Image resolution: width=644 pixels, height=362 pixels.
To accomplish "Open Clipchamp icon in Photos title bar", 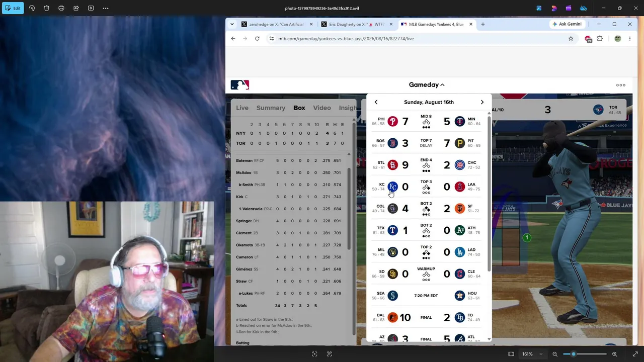I will click(569, 8).
